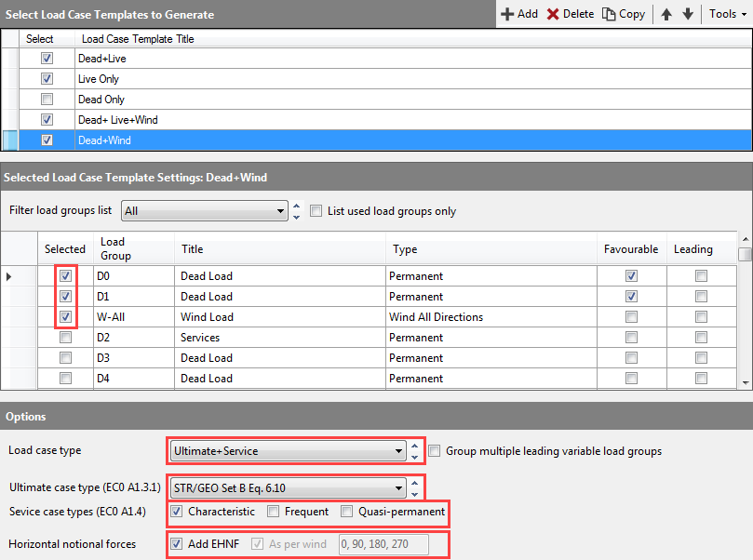Move template up with the up arrow
This screenshot has height=560, width=753.
pyautogui.click(x=666, y=14)
